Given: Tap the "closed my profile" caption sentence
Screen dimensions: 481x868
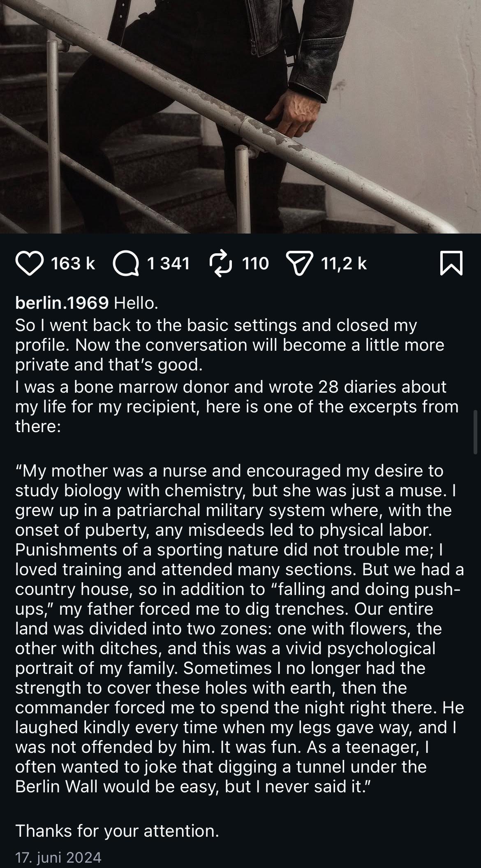Looking at the screenshot, I should pyautogui.click(x=230, y=345).
